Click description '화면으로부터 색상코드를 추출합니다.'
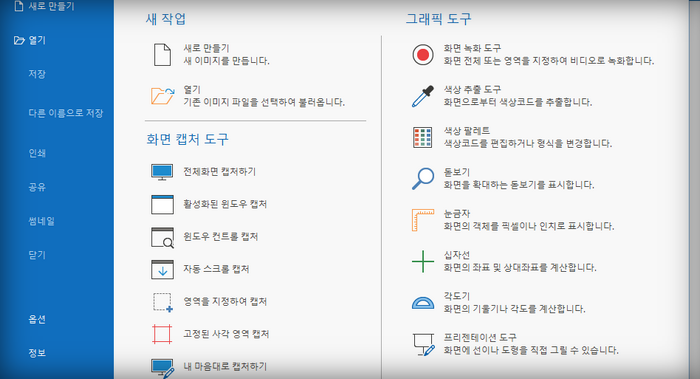Viewport: 700px width, 379px height. tap(518, 102)
